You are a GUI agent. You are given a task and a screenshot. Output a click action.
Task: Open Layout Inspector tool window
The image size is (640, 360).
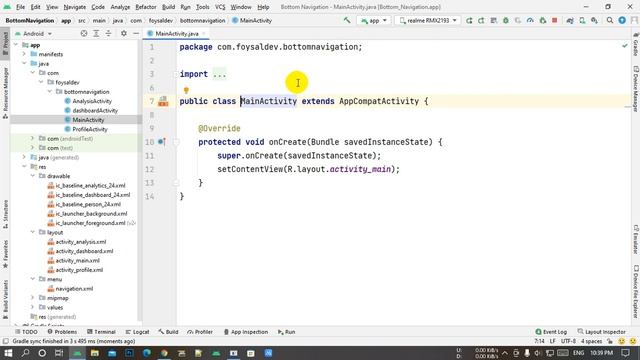pos(602,332)
